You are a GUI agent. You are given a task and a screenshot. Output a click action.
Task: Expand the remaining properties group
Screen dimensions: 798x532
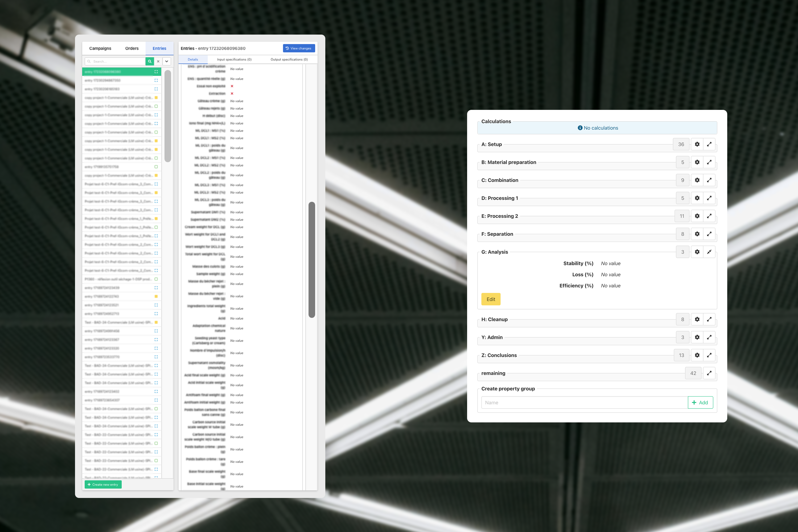pos(709,373)
